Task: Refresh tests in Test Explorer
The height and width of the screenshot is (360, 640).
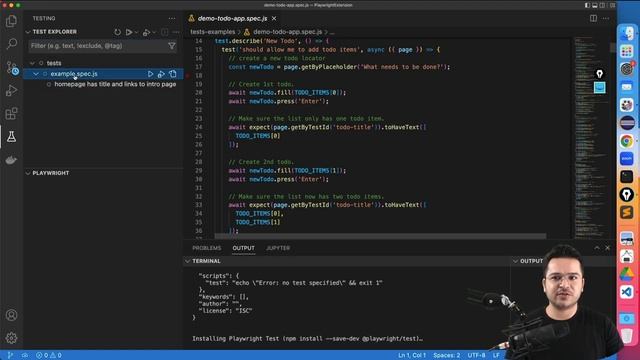Action: pyautogui.click(x=118, y=32)
